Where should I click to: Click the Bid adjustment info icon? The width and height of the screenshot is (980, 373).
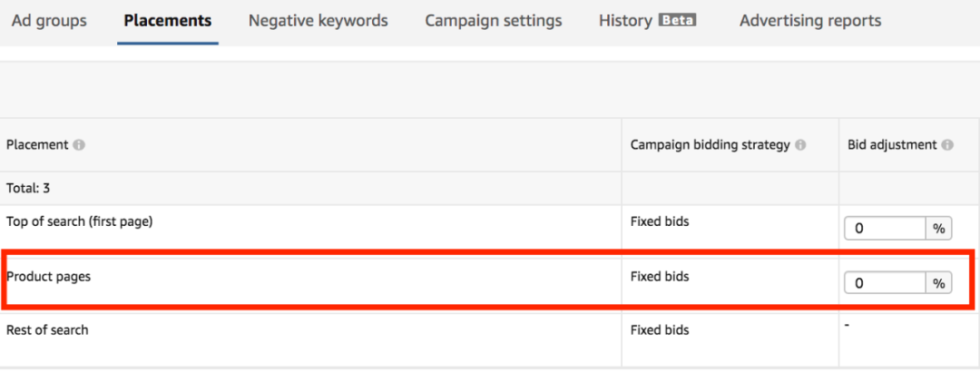947,145
